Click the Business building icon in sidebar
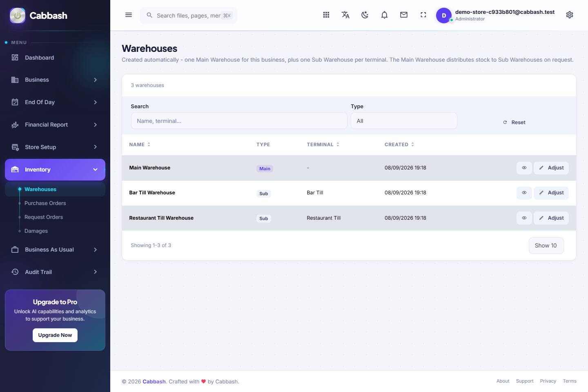 [15, 80]
